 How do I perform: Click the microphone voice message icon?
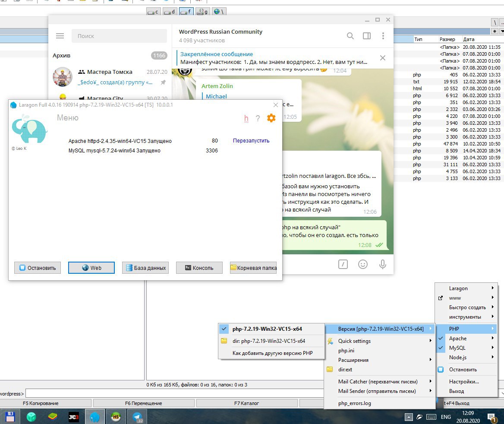coord(382,264)
